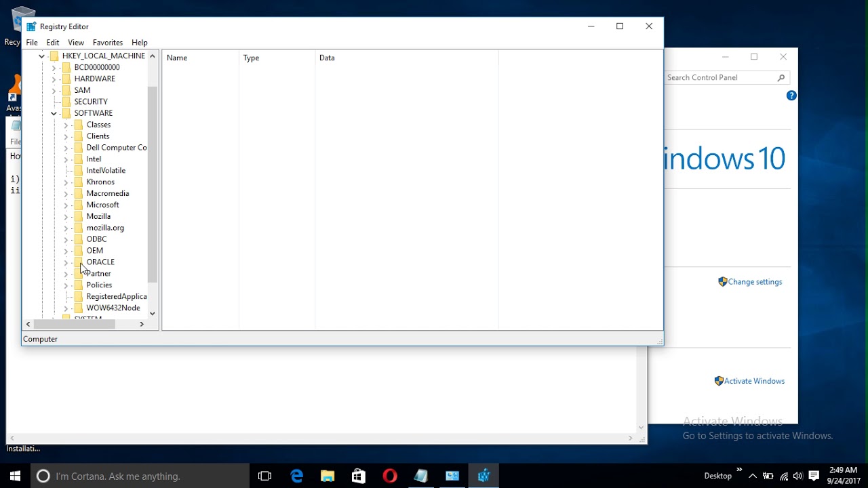Click the Cortana search box
868x488 pixels.
[140, 476]
